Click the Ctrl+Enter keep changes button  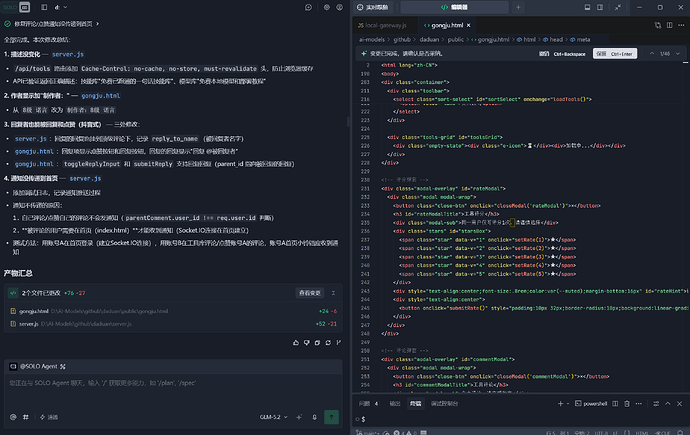pos(615,54)
